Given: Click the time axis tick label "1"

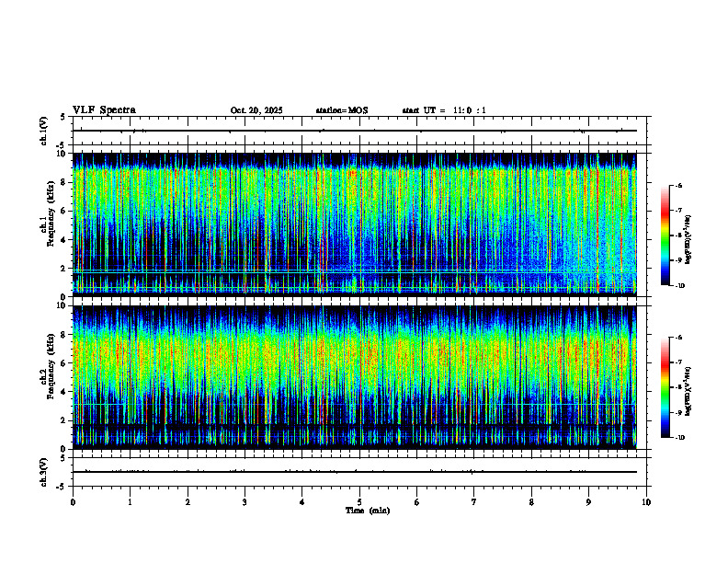Looking at the screenshot, I should (x=130, y=502).
